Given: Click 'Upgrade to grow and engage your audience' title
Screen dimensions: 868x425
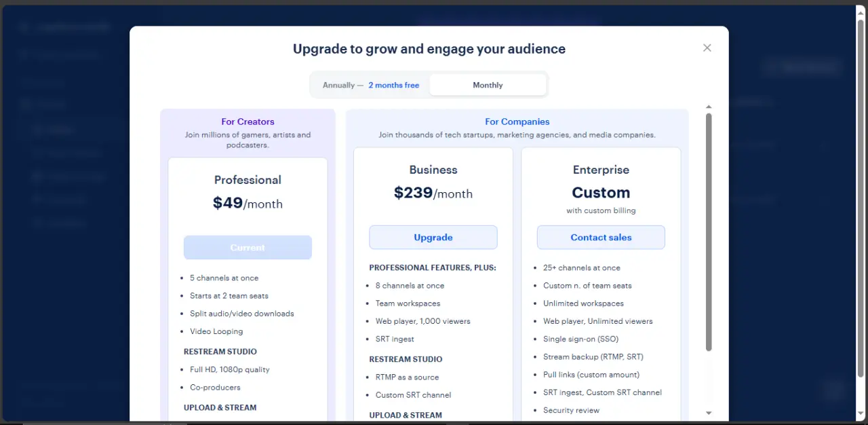Looking at the screenshot, I should coord(429,49).
